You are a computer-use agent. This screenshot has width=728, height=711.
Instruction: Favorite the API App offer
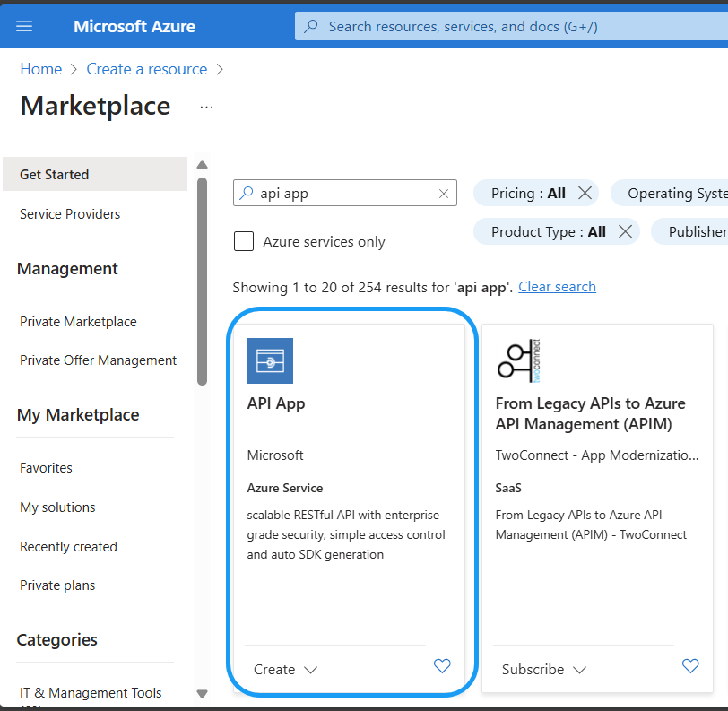click(x=442, y=666)
